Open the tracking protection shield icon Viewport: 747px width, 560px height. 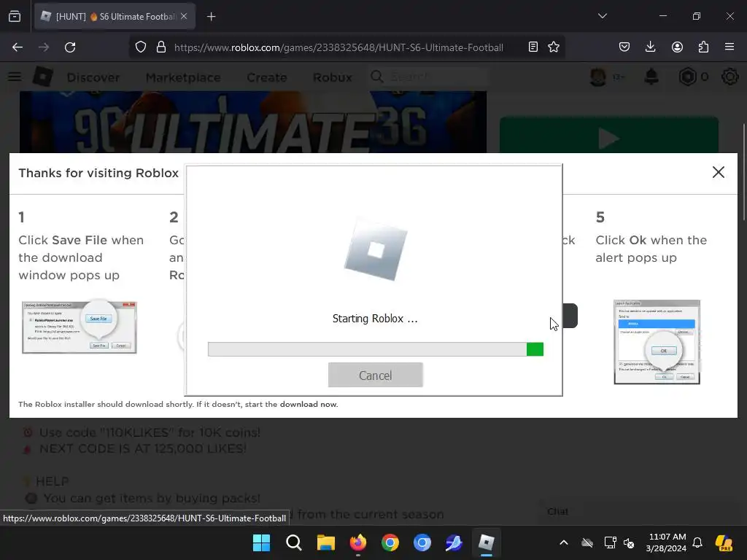(141, 47)
